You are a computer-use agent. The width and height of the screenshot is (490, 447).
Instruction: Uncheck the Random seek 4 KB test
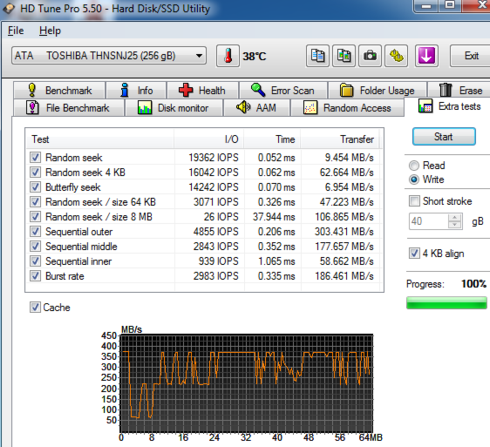[35, 172]
